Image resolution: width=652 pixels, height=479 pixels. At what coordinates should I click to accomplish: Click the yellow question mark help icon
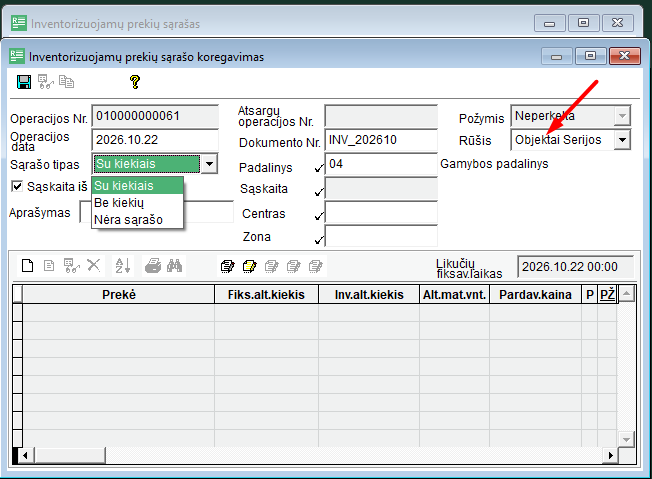(x=135, y=82)
